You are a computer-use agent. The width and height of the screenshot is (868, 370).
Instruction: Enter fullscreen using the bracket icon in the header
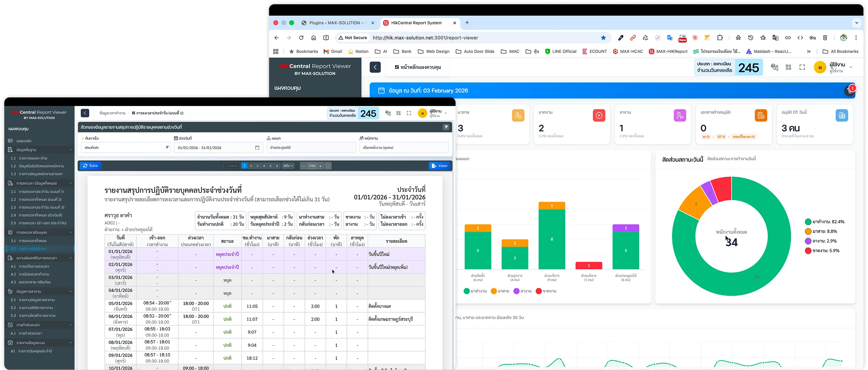(409, 113)
